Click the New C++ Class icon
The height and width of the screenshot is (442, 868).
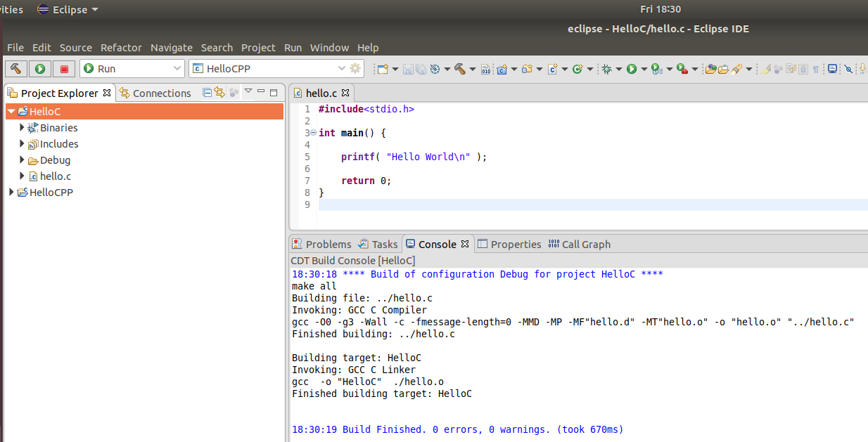[x=578, y=69]
